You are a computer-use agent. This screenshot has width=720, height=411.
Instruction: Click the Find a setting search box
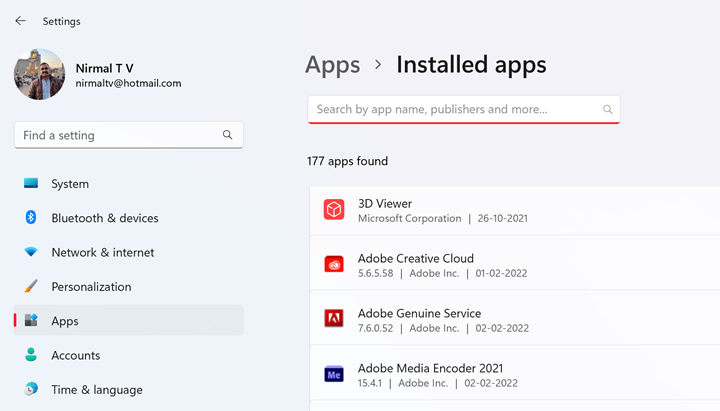tap(129, 135)
